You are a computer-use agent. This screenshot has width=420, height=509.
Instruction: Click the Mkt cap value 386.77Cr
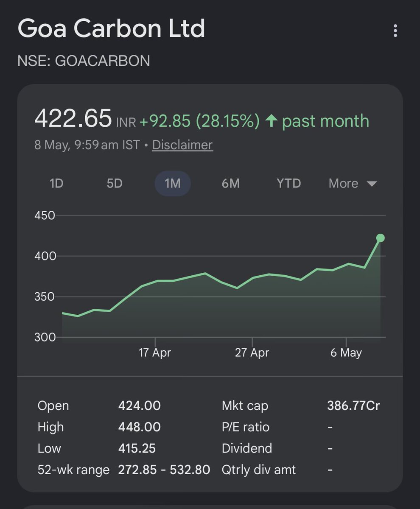click(353, 406)
